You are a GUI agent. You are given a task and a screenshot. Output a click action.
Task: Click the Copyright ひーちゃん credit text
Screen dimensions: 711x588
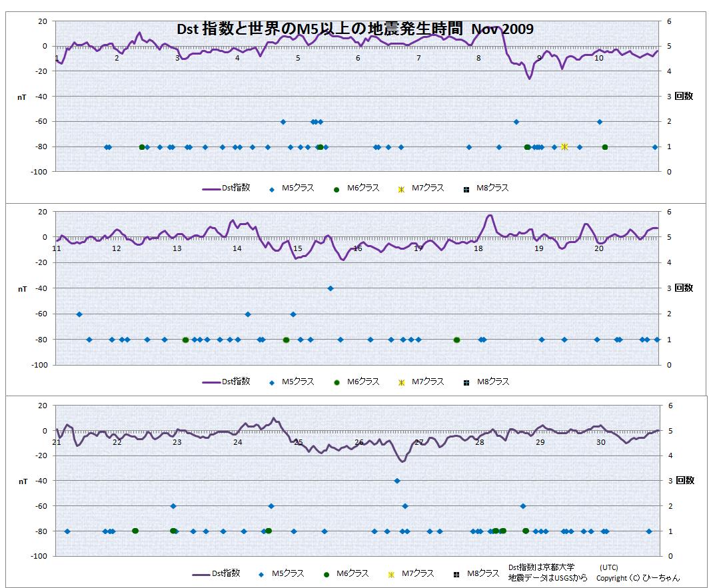click(638, 578)
